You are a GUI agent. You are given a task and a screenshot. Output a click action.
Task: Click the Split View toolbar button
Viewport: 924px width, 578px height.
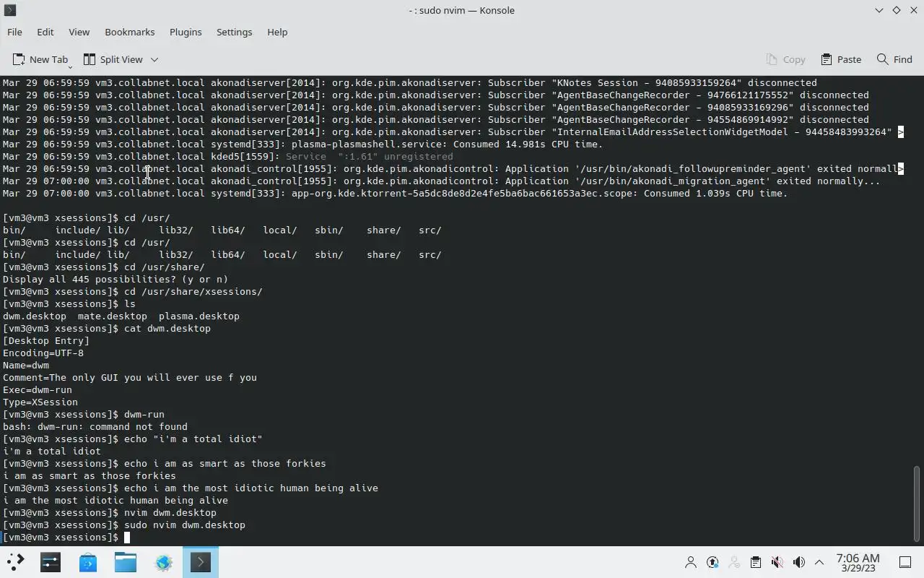(113, 59)
